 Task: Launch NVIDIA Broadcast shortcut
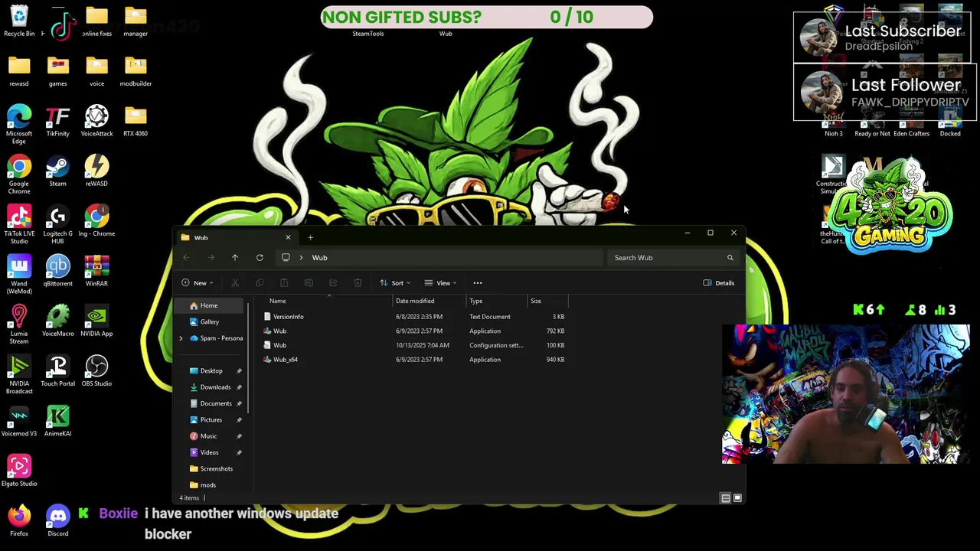(x=19, y=374)
